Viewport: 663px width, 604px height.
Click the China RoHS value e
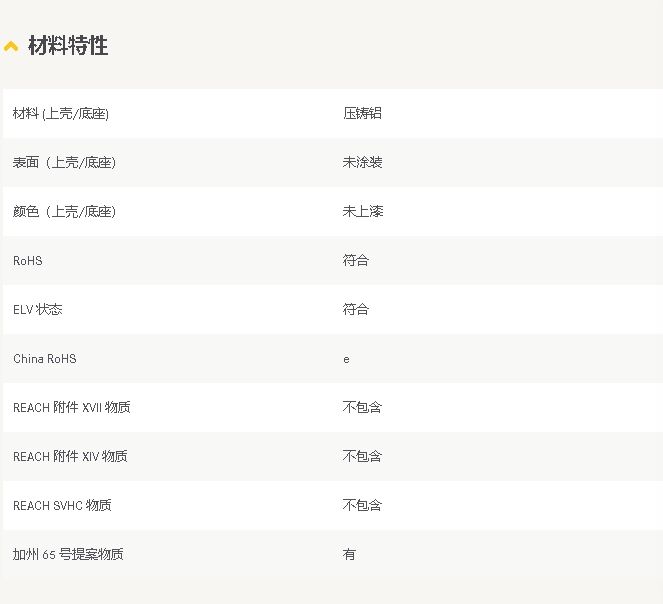[346, 360]
